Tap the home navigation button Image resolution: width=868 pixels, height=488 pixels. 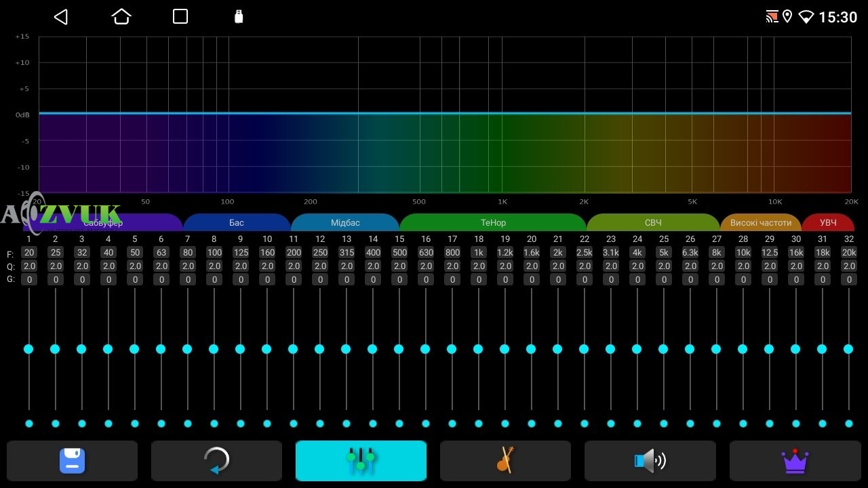[x=121, y=16]
